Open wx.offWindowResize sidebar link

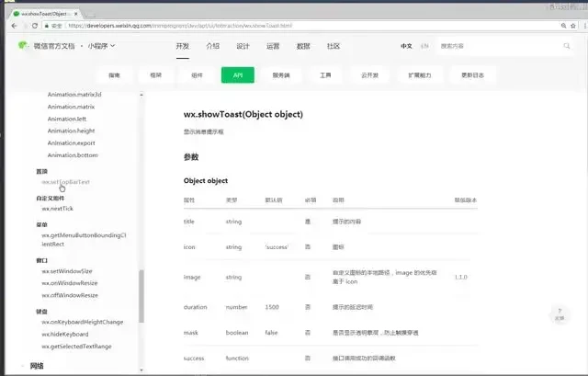point(70,295)
